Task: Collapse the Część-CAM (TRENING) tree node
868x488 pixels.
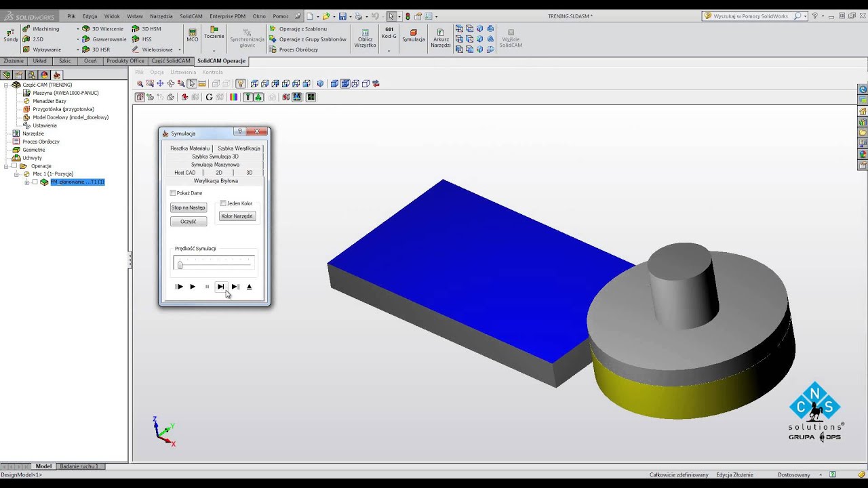Action: pyautogui.click(x=6, y=85)
